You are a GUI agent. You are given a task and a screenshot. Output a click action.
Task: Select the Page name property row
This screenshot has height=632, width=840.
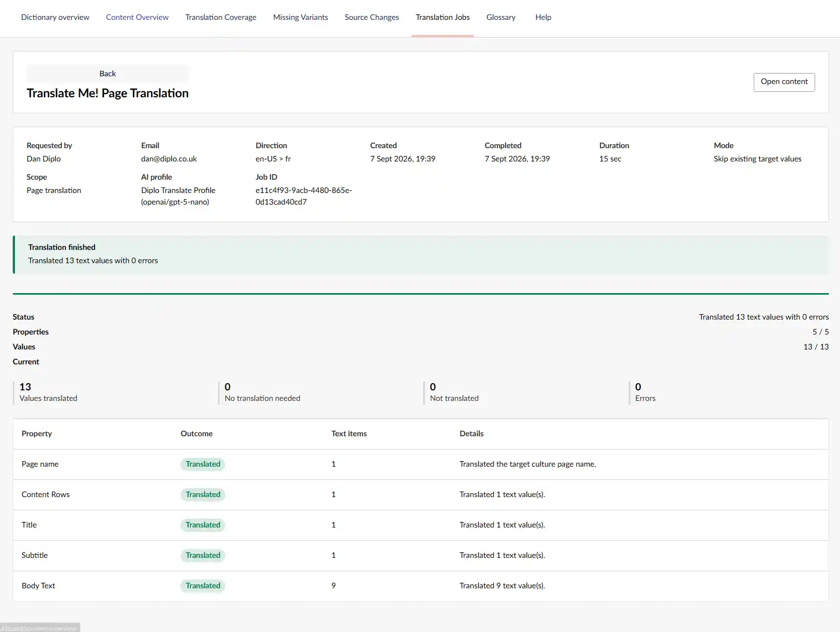point(421,464)
